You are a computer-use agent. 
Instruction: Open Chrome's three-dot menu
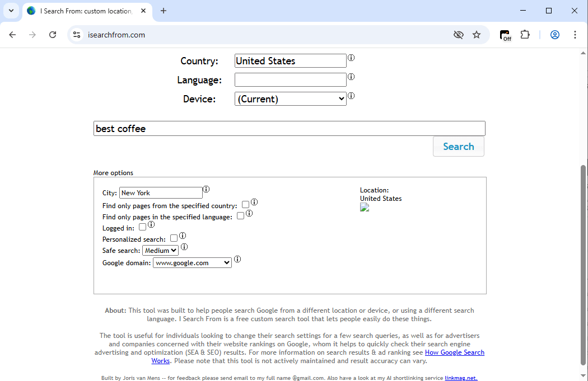[575, 35]
